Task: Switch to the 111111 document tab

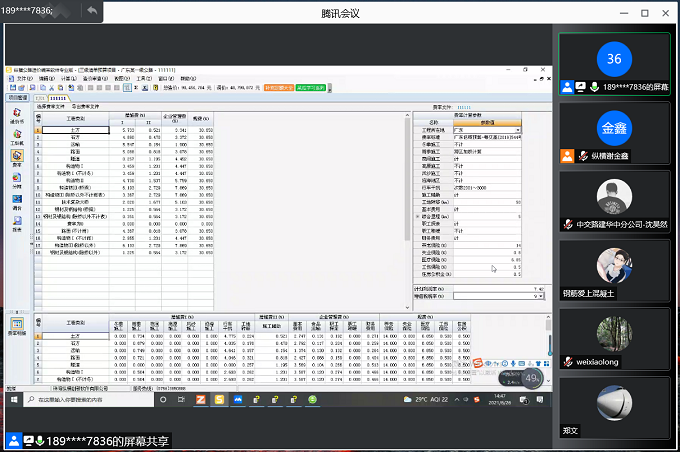Action: point(58,98)
